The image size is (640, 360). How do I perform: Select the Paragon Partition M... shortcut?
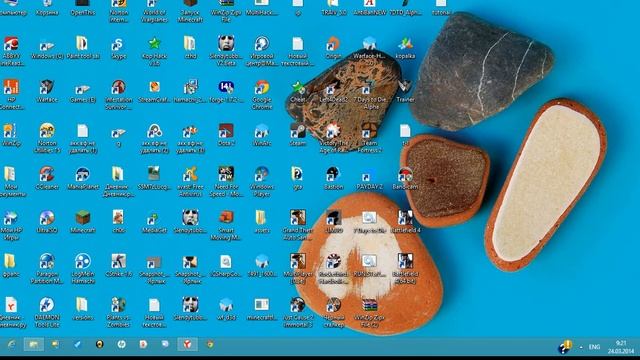pyautogui.click(x=47, y=269)
